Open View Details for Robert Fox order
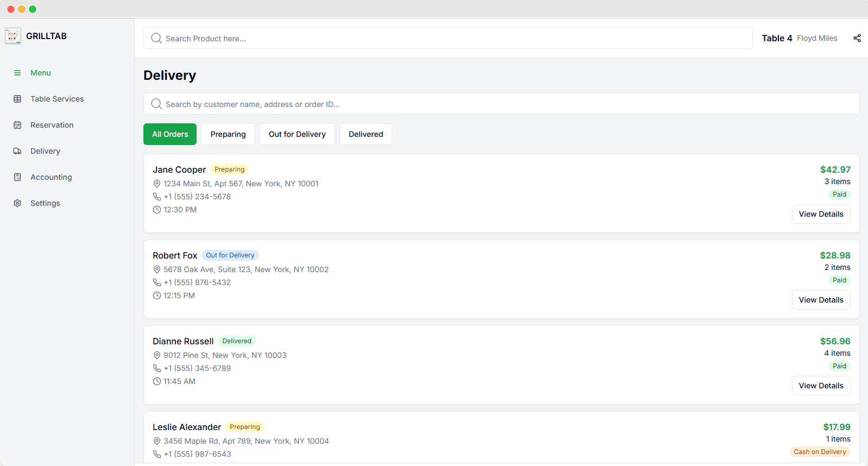Viewport: 868px width, 466px height. 821,300
